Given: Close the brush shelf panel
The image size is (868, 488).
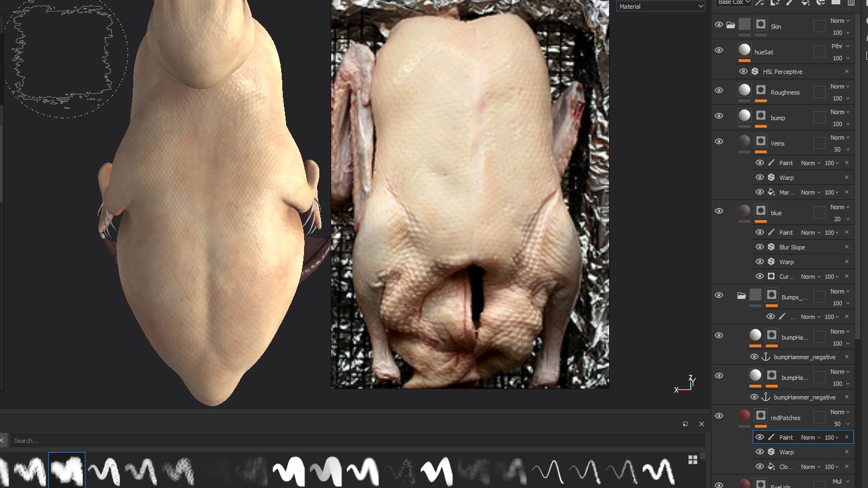Looking at the screenshot, I should pyautogui.click(x=702, y=424).
